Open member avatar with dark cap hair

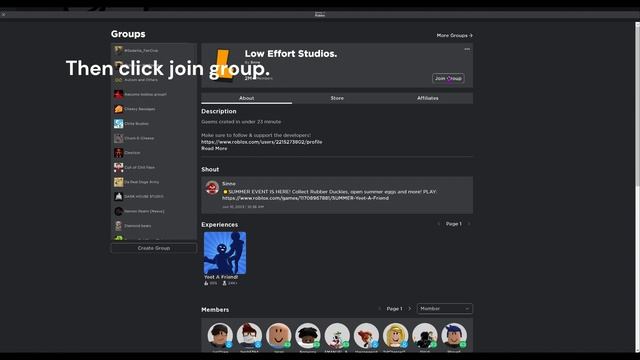tap(220, 336)
